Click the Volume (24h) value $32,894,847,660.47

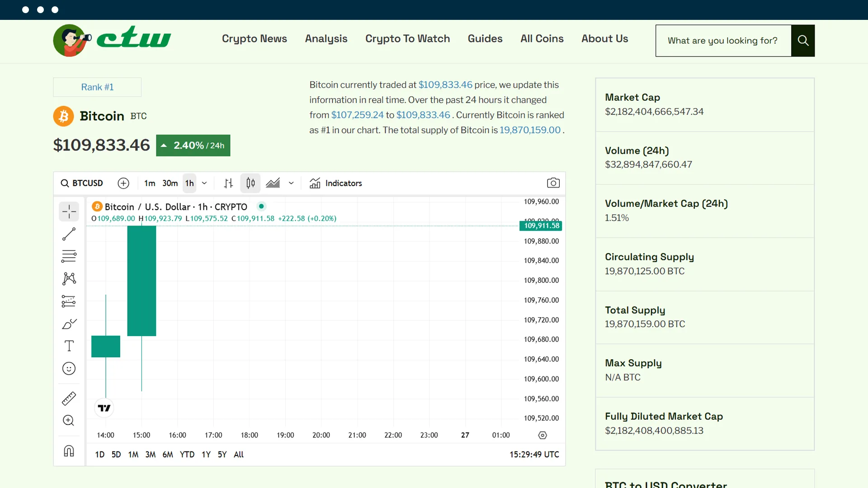[648, 164]
